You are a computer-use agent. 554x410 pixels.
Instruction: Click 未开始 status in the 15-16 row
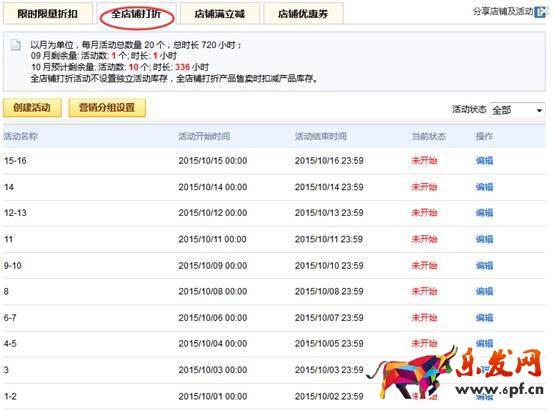click(x=424, y=161)
